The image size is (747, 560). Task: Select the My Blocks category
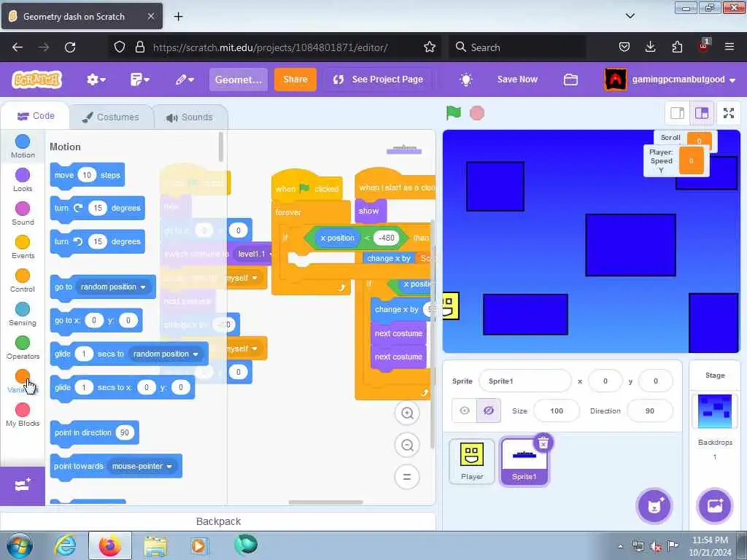[x=23, y=415]
